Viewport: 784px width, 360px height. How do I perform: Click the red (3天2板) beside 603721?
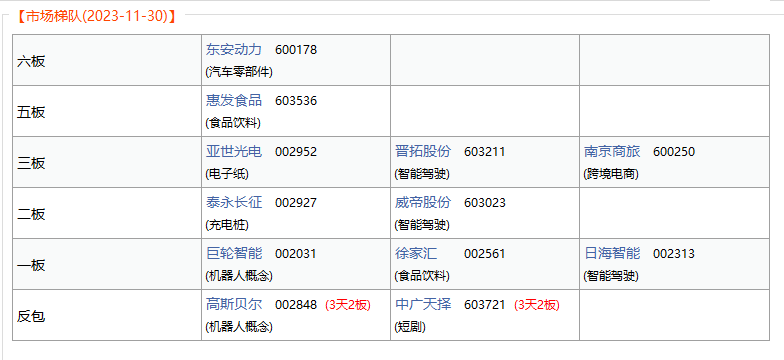point(537,305)
